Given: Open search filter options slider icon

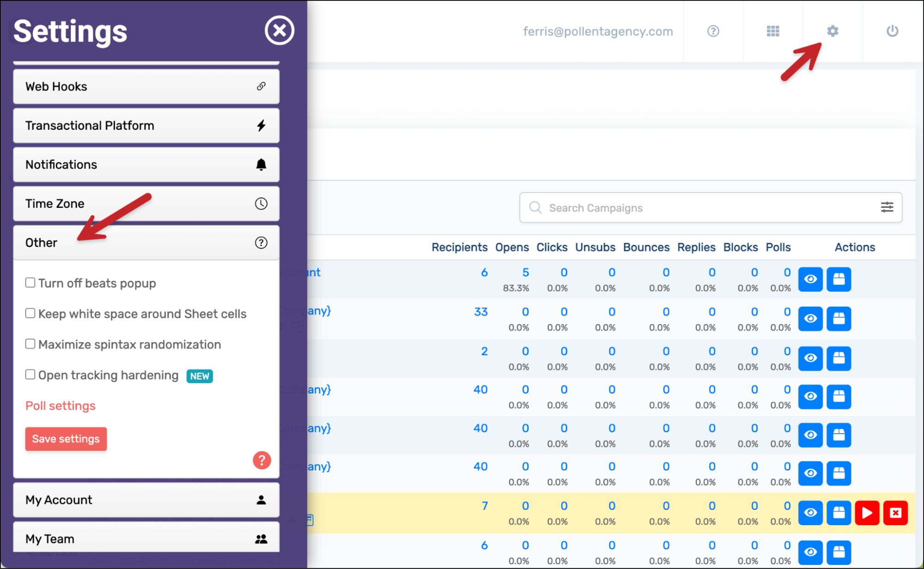Looking at the screenshot, I should [887, 207].
